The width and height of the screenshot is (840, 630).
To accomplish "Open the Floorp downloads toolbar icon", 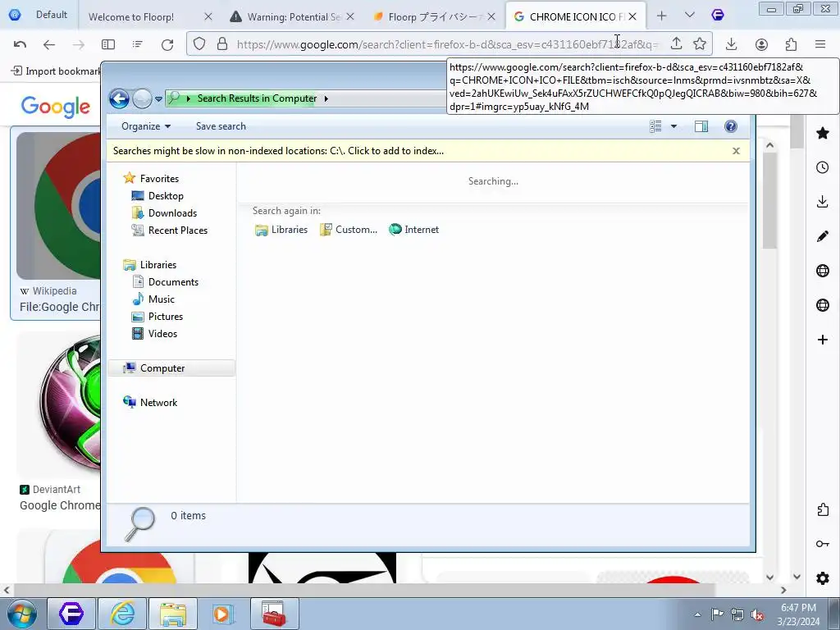I will click(731, 44).
